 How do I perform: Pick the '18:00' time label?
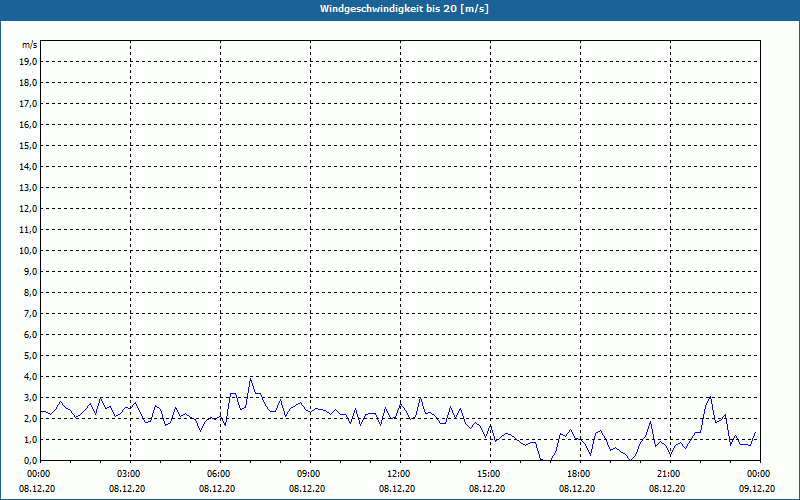coord(580,474)
